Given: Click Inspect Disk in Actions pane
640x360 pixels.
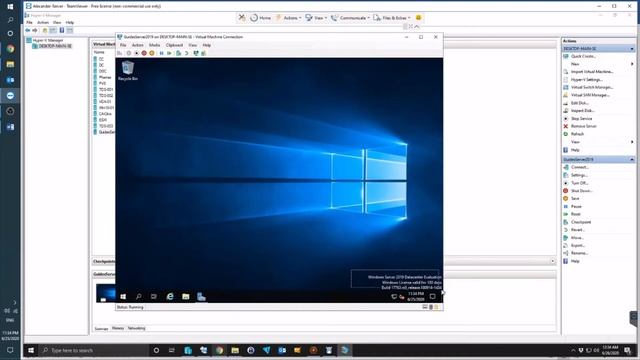Looking at the screenshot, I should 582,111.
